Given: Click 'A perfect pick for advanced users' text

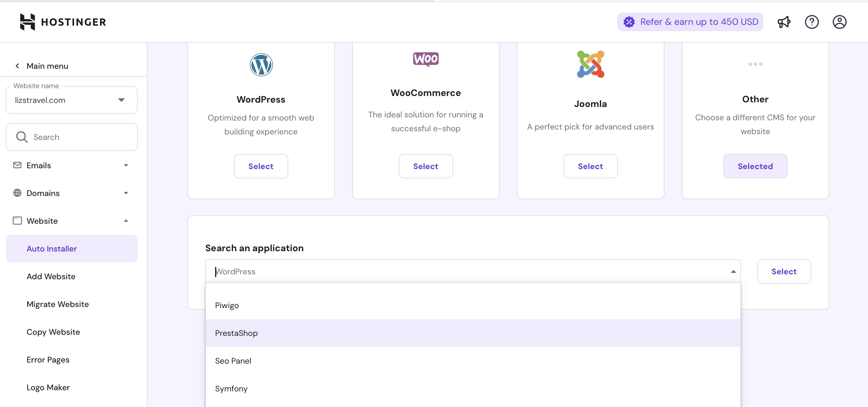Looking at the screenshot, I should [x=590, y=127].
